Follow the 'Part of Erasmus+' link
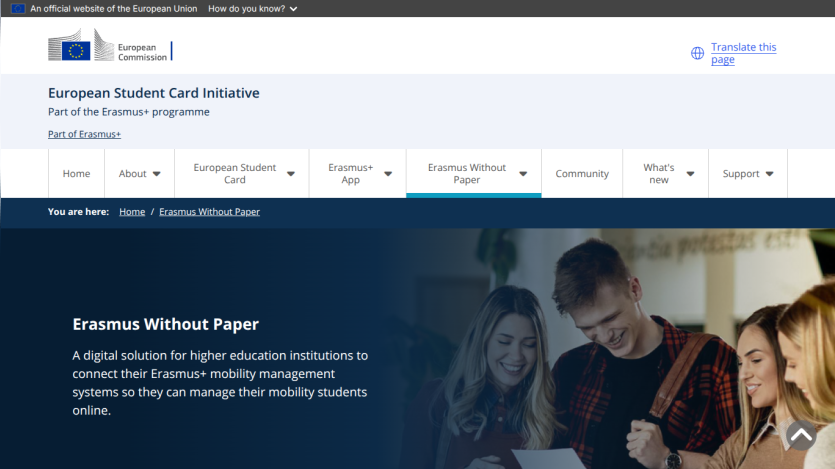 click(84, 134)
